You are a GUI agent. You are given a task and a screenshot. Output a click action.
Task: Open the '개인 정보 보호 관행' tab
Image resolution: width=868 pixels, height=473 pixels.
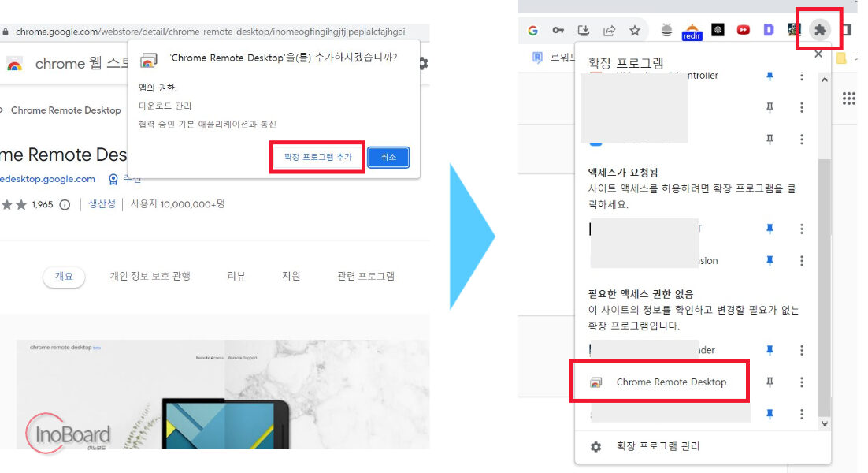click(x=150, y=276)
